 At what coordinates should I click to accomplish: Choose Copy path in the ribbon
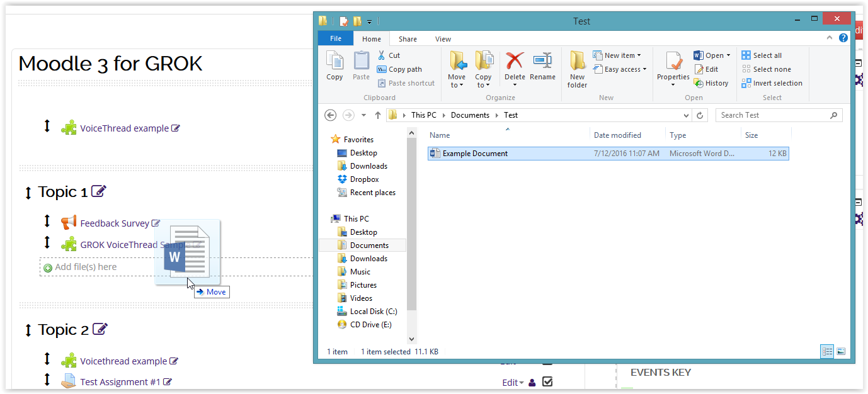coord(399,69)
